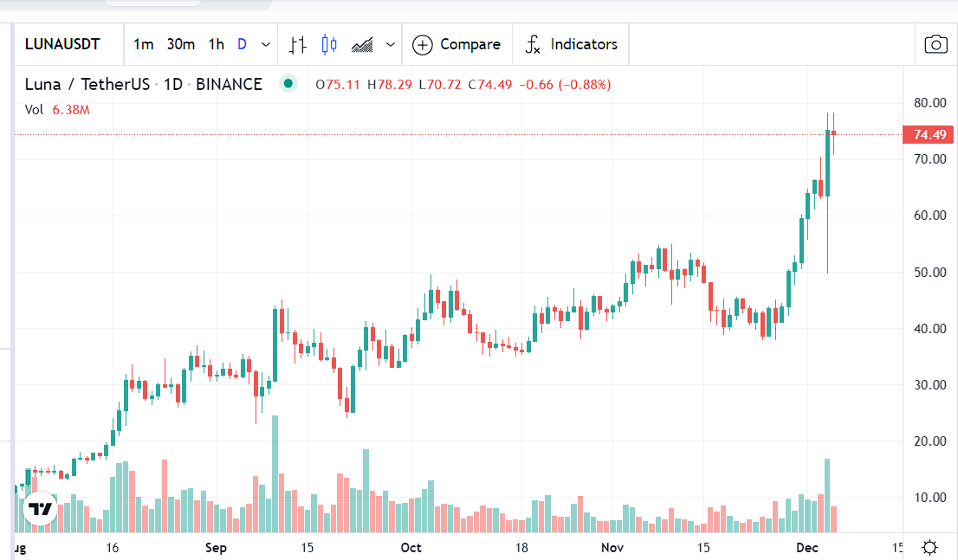
Task: Open the chart style dropdown arrow
Action: coord(389,43)
